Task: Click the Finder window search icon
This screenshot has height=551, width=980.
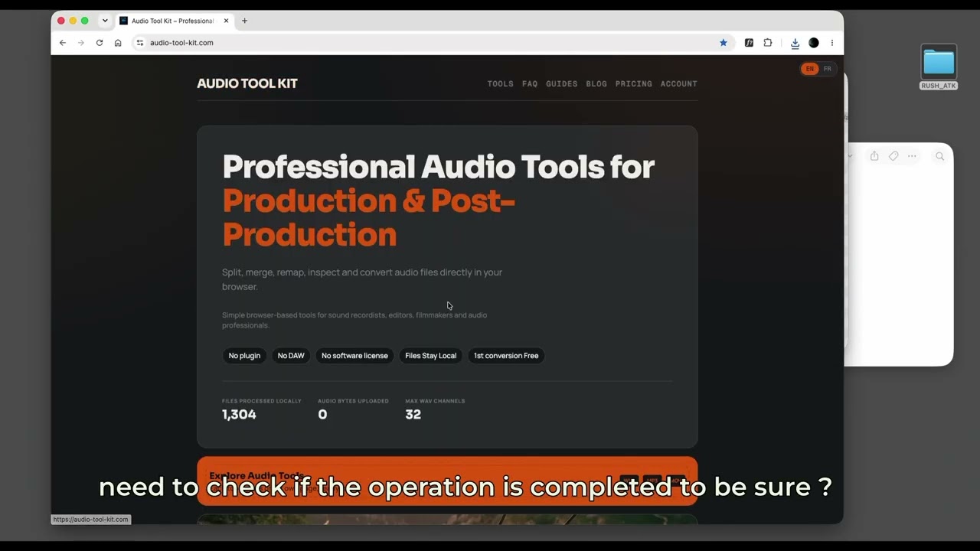Action: pyautogui.click(x=940, y=156)
